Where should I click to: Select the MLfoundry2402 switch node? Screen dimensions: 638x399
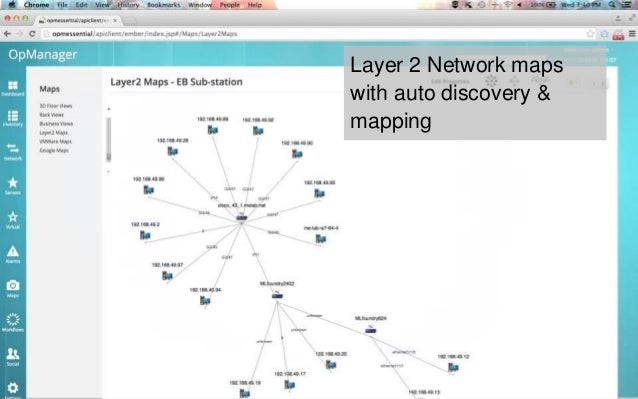click(277, 296)
